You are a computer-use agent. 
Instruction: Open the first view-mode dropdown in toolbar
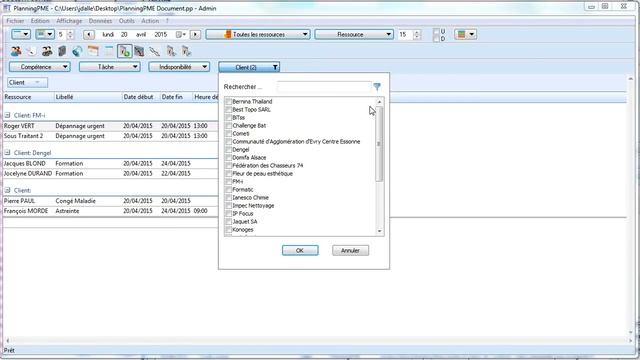(x=21, y=34)
